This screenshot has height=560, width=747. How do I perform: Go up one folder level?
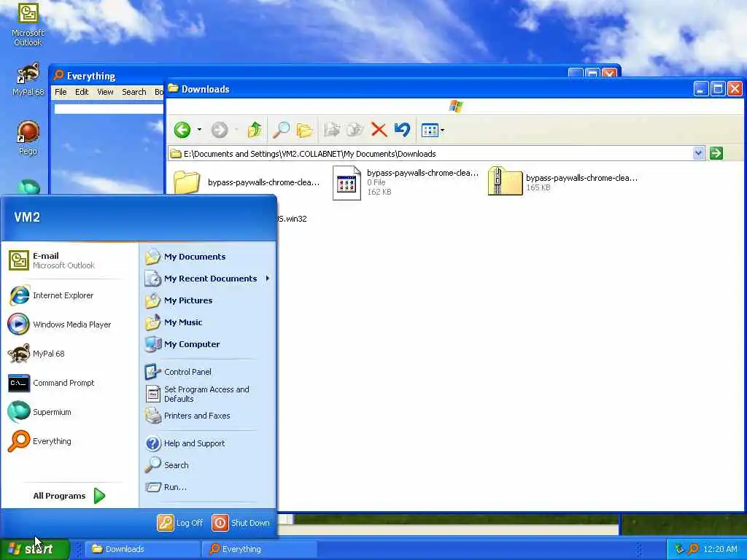(x=255, y=130)
